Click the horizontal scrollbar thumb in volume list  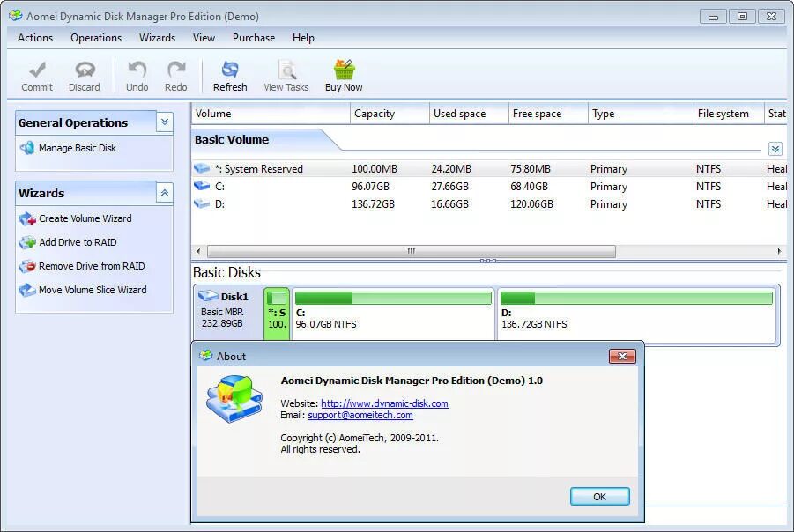[412, 251]
